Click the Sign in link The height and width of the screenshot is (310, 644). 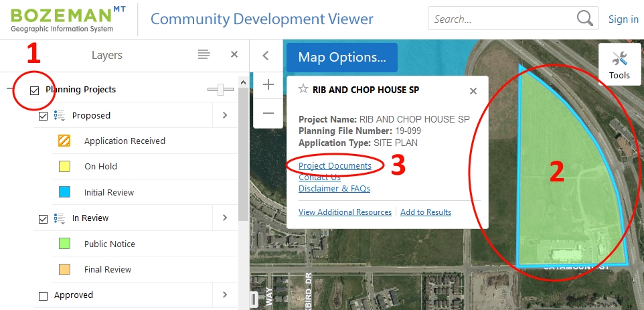(623, 19)
